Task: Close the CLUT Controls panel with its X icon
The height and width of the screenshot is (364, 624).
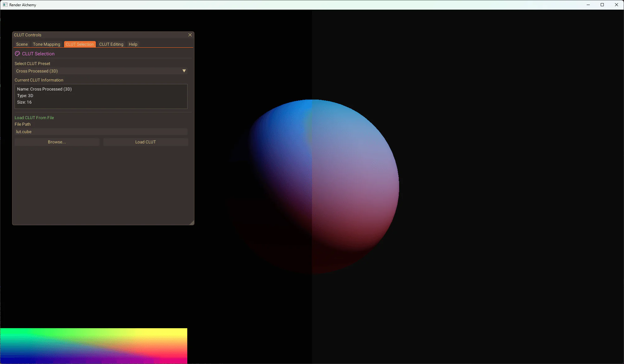Action: pyautogui.click(x=190, y=35)
